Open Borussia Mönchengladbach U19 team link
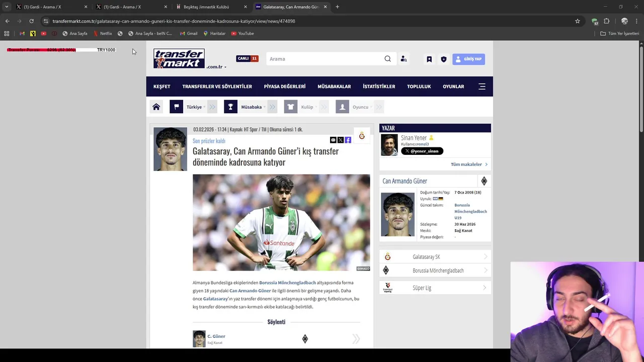644x362 pixels. [x=470, y=212]
